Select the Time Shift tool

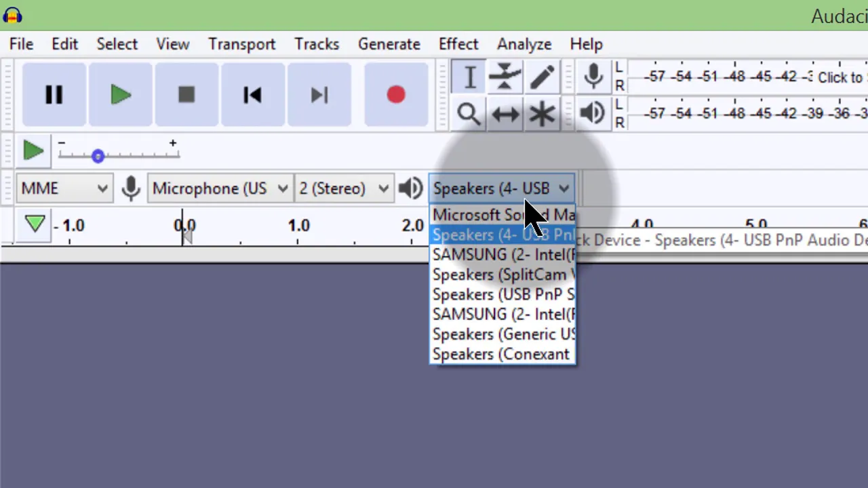click(505, 113)
